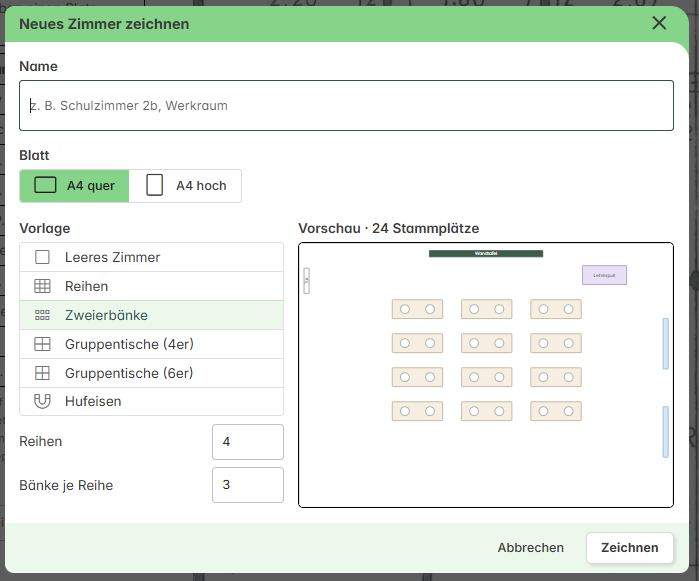The width and height of the screenshot is (699, 581).
Task: Click the Vorschau · 24 Stammplätze heading
Action: click(x=389, y=228)
